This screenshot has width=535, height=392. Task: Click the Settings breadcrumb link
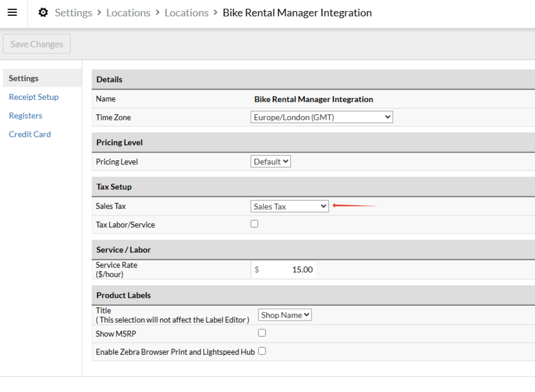coord(73,13)
